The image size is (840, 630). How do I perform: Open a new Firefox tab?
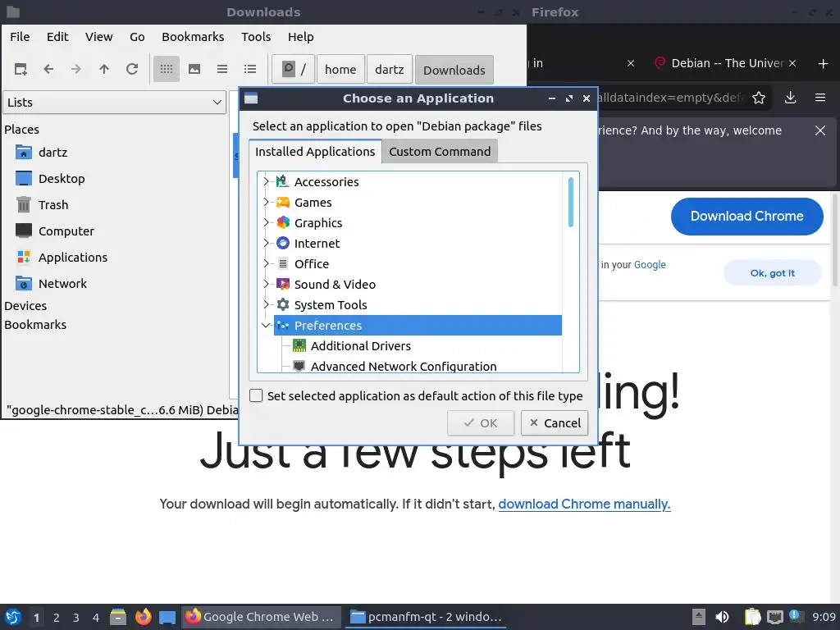[x=824, y=64]
